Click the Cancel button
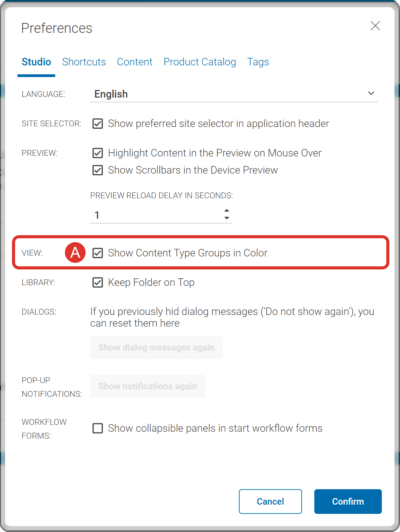Viewport: 400px width, 532px height. pyautogui.click(x=270, y=502)
